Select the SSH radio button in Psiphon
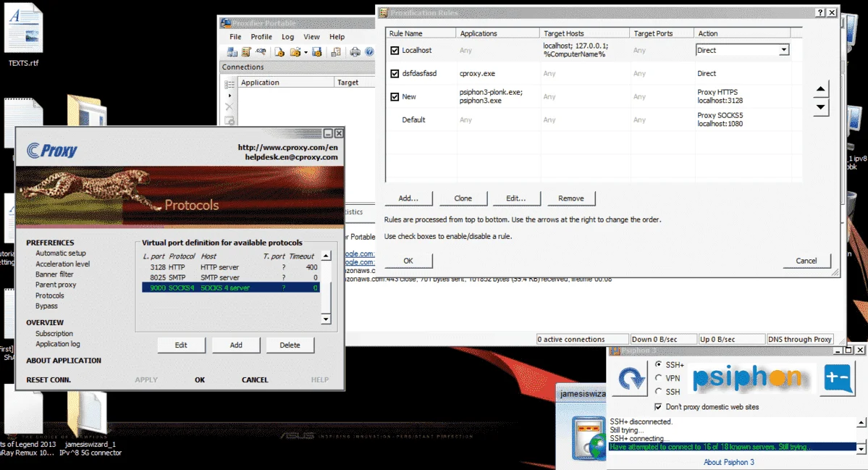The image size is (868, 470). [658, 391]
